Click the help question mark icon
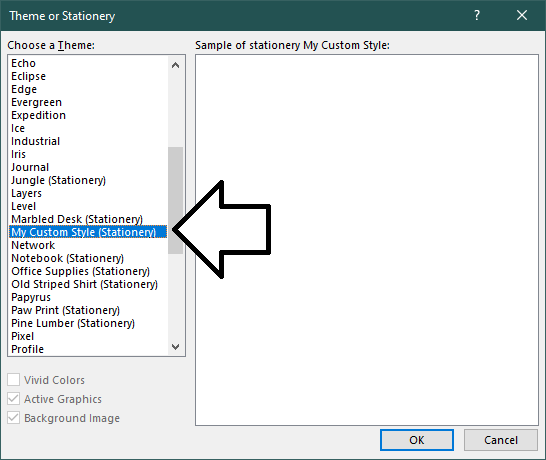The image size is (546, 460). (477, 15)
